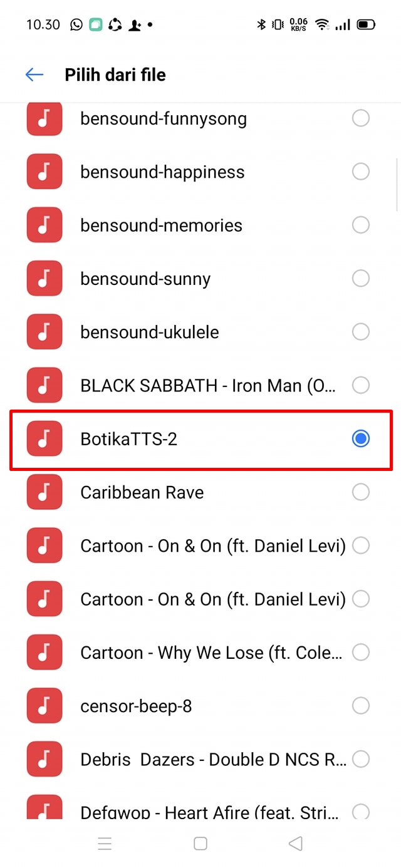The height and width of the screenshot is (868, 401).
Task: Tap the music icon beside censor-beep-8
Action: coord(44,706)
